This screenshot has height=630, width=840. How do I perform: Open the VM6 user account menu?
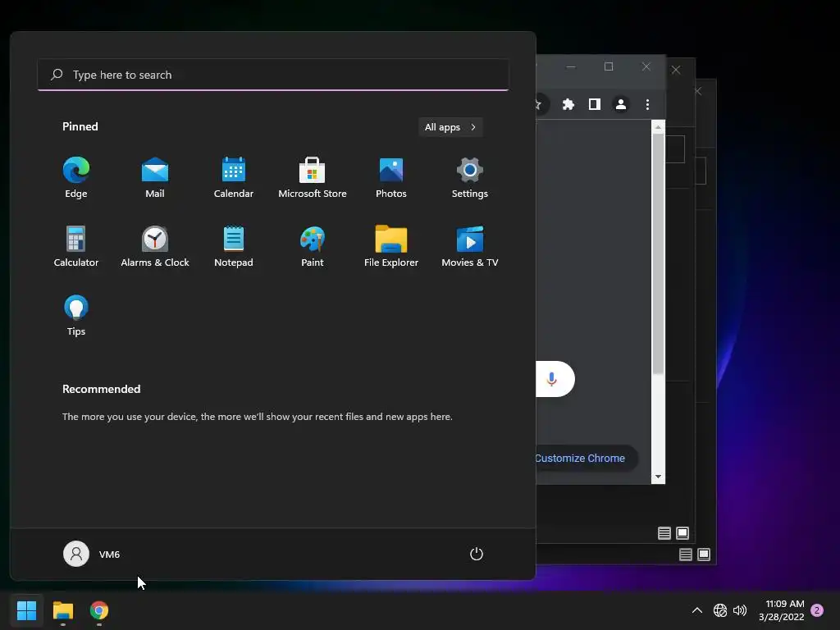pyautogui.click(x=92, y=554)
